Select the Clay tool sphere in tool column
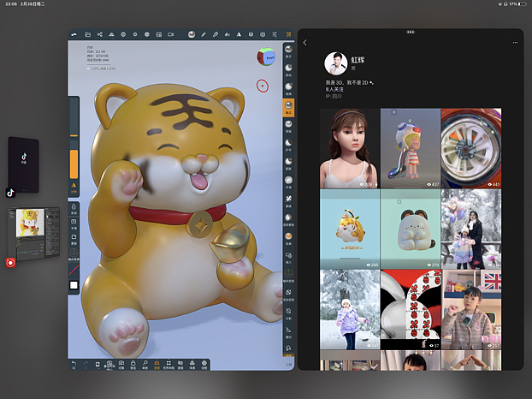 [x=288, y=51]
